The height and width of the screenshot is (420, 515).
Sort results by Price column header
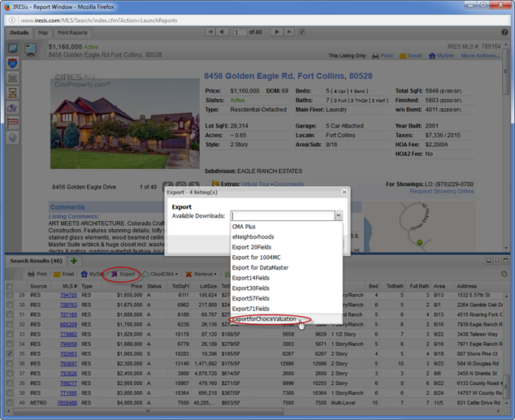(136, 286)
